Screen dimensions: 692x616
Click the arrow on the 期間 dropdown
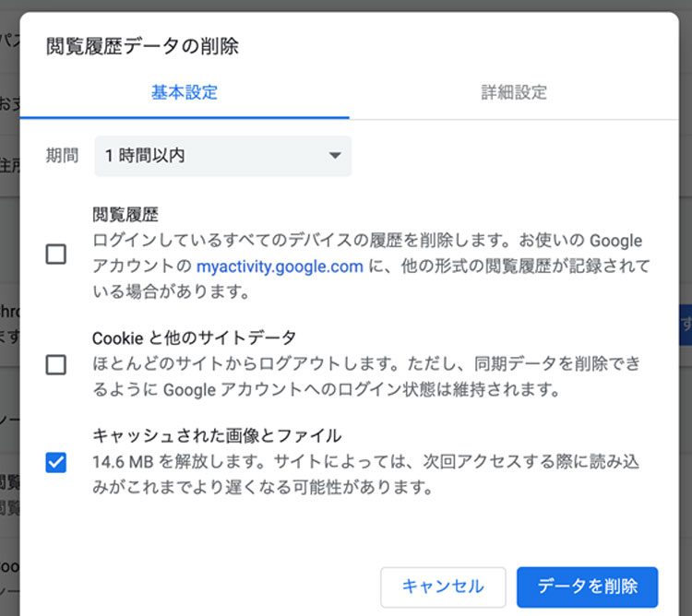(x=335, y=156)
